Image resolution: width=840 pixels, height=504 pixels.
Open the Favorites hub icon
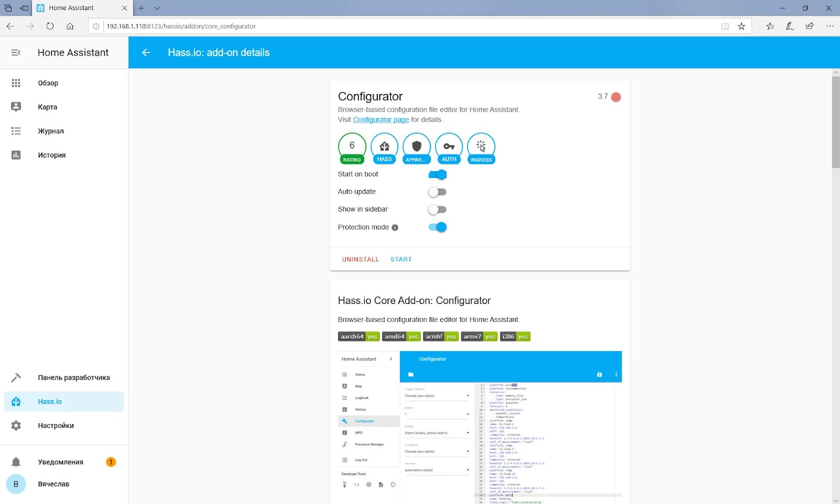(x=770, y=26)
